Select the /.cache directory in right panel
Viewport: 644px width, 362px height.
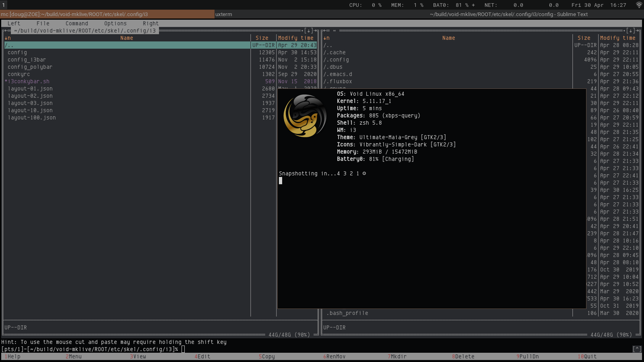click(334, 52)
